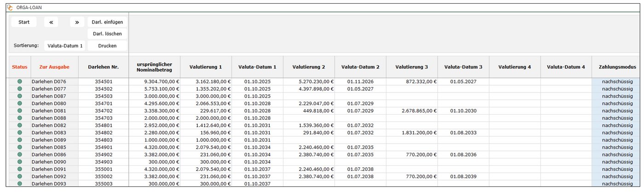The height and width of the screenshot is (192, 644).
Task: Click the green status indicator for Darlehen D081
Action: 20,111
